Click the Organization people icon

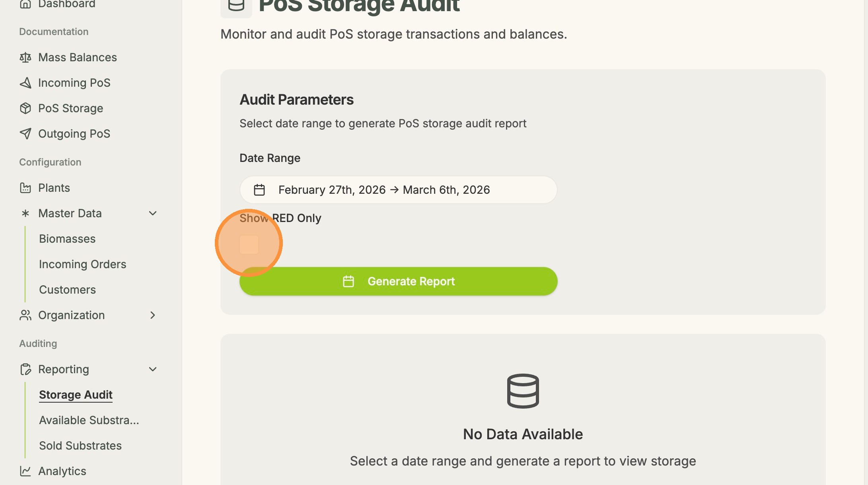coord(25,315)
